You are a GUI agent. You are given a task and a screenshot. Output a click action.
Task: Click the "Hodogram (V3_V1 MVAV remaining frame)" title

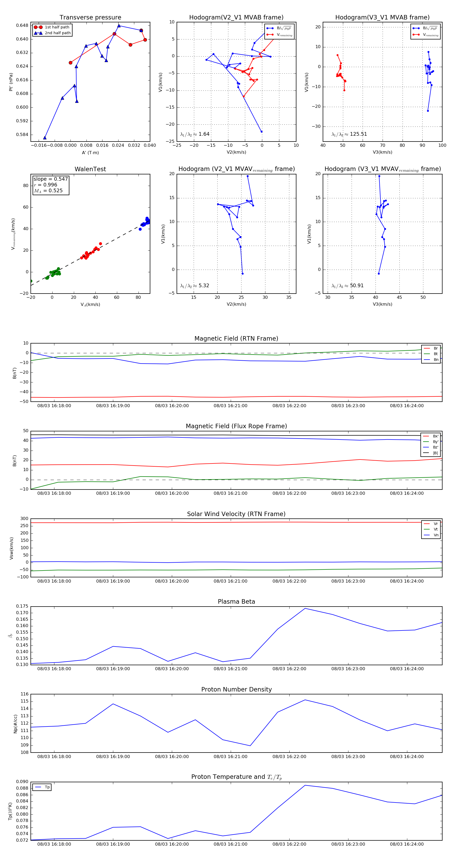(382, 169)
